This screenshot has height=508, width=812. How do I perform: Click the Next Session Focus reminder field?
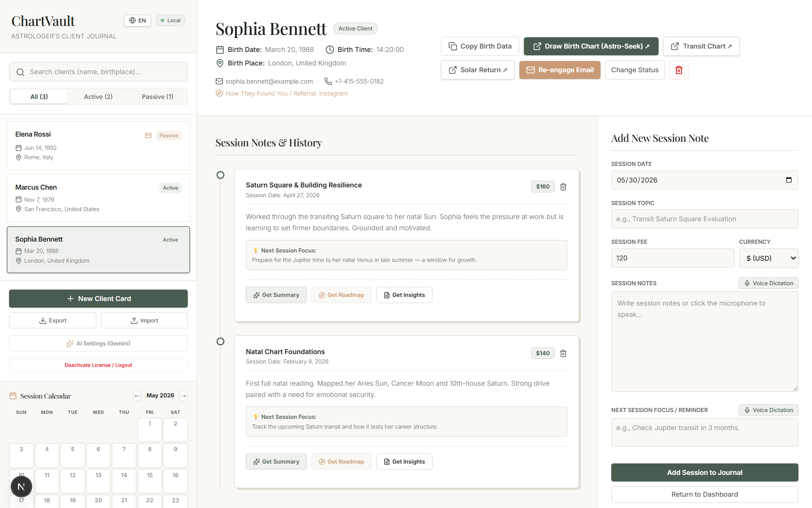pyautogui.click(x=704, y=432)
